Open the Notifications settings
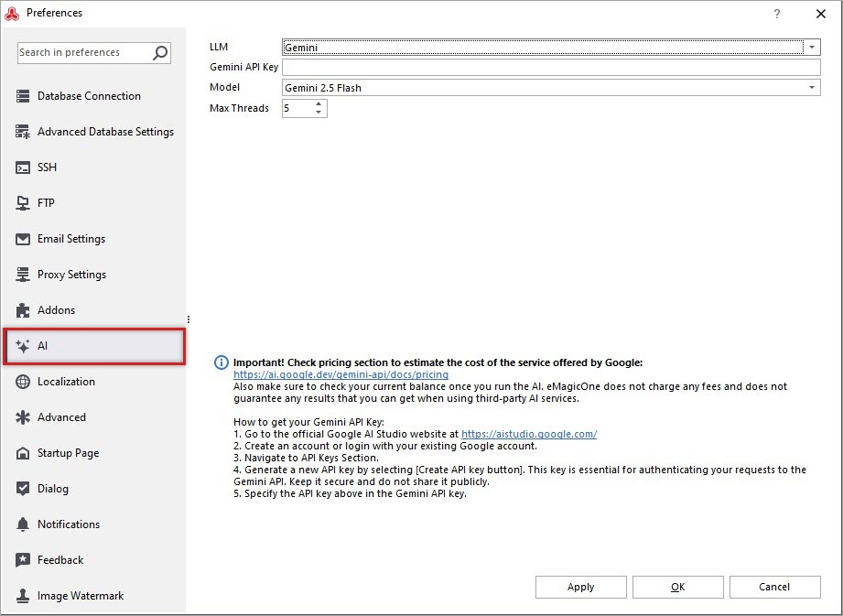843x616 pixels. (x=69, y=524)
